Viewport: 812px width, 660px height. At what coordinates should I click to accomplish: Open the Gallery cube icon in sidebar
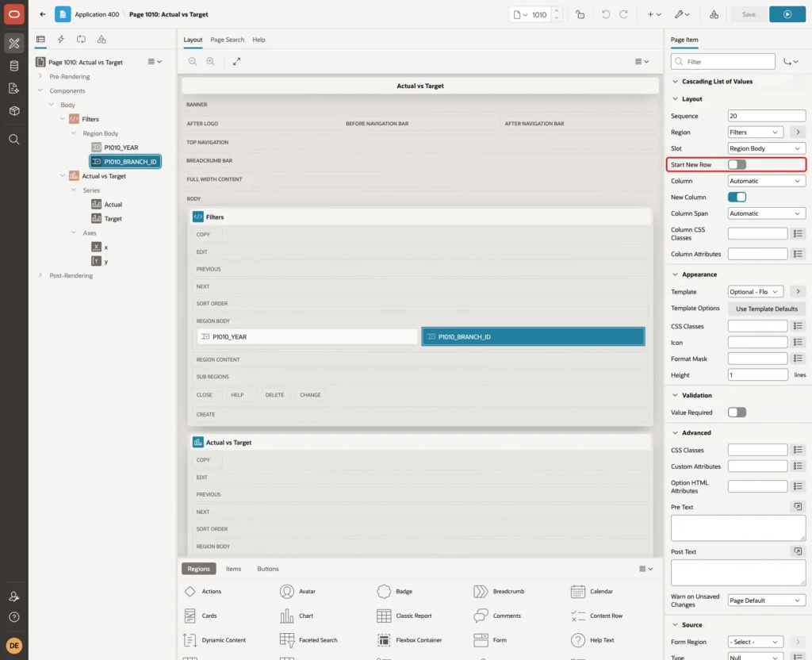pos(14,110)
